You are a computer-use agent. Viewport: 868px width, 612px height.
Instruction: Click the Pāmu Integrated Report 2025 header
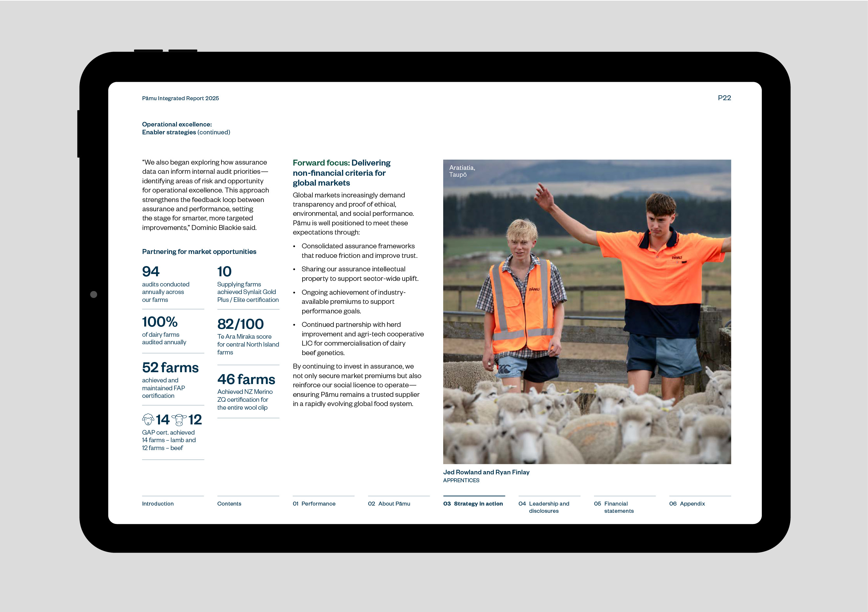(x=180, y=98)
